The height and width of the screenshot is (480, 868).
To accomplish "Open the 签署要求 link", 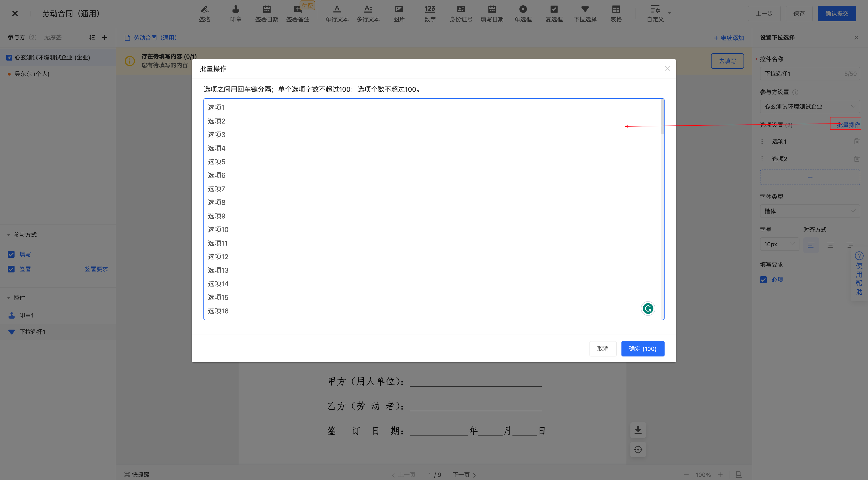I will [96, 269].
